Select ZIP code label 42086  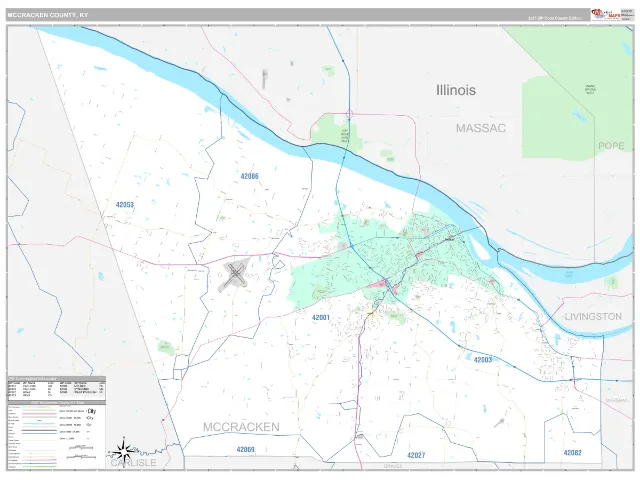click(249, 176)
